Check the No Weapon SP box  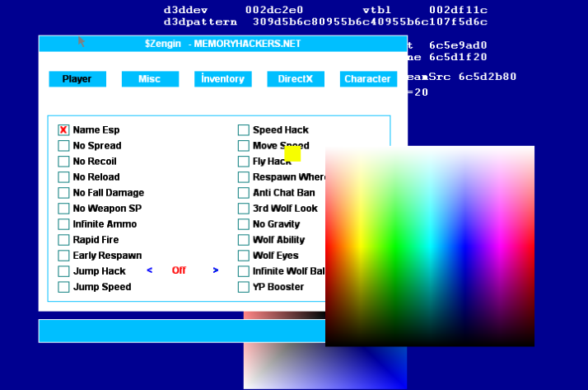click(63, 209)
